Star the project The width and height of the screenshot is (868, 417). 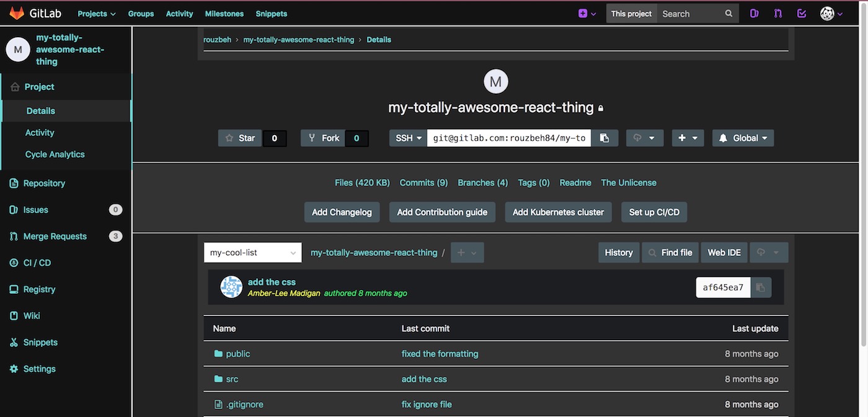240,138
